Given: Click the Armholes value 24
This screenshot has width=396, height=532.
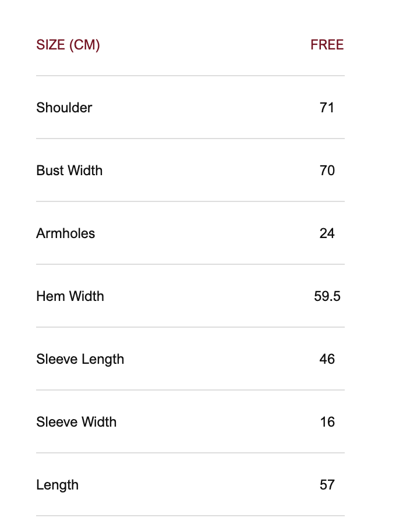Looking at the screenshot, I should tap(327, 233).
